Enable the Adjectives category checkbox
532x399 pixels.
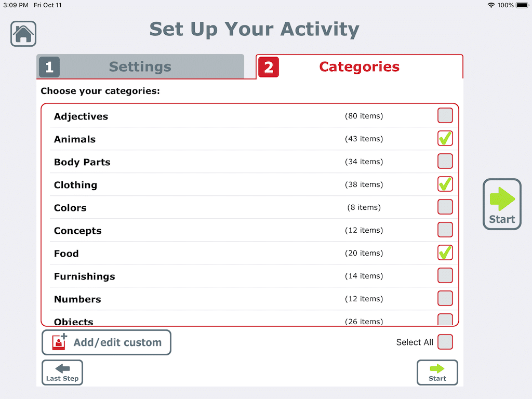pos(445,115)
